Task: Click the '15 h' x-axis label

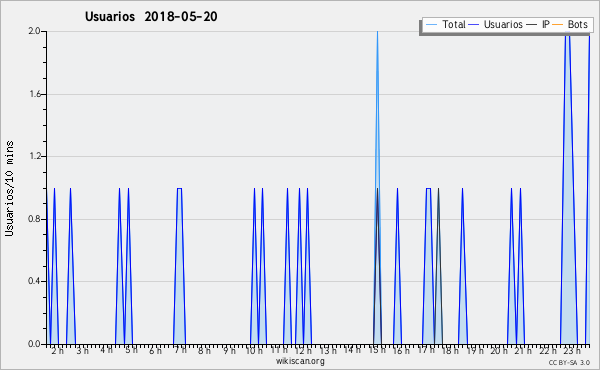Action: coord(377,350)
